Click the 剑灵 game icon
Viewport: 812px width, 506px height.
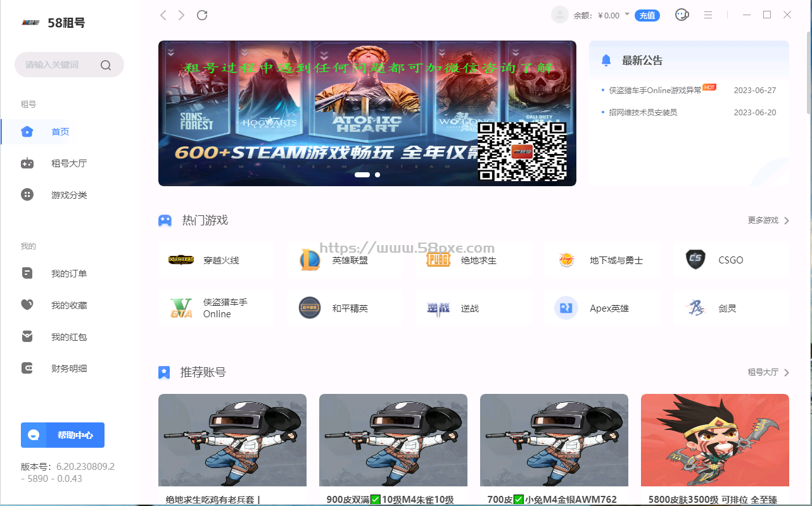tap(695, 308)
